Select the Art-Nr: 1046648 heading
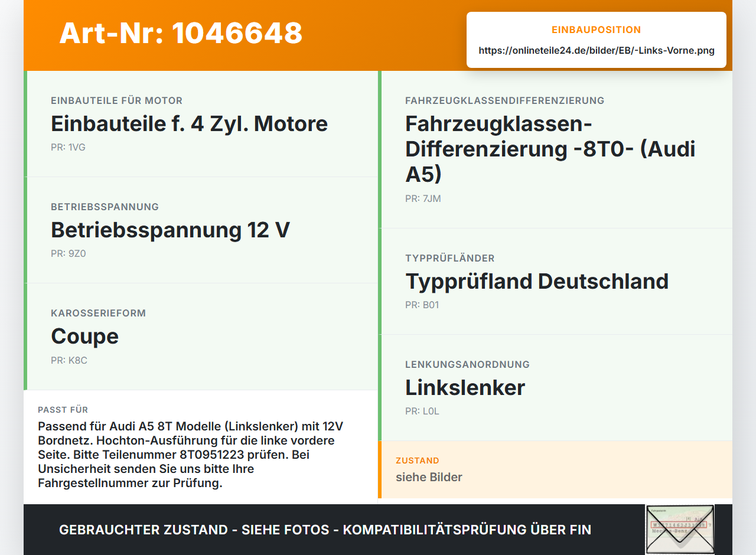Viewport: 756px width, 555px height. pyautogui.click(x=181, y=33)
